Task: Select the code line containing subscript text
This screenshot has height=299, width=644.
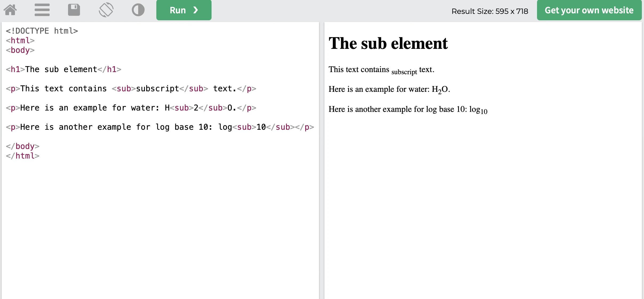Action: pos(131,89)
